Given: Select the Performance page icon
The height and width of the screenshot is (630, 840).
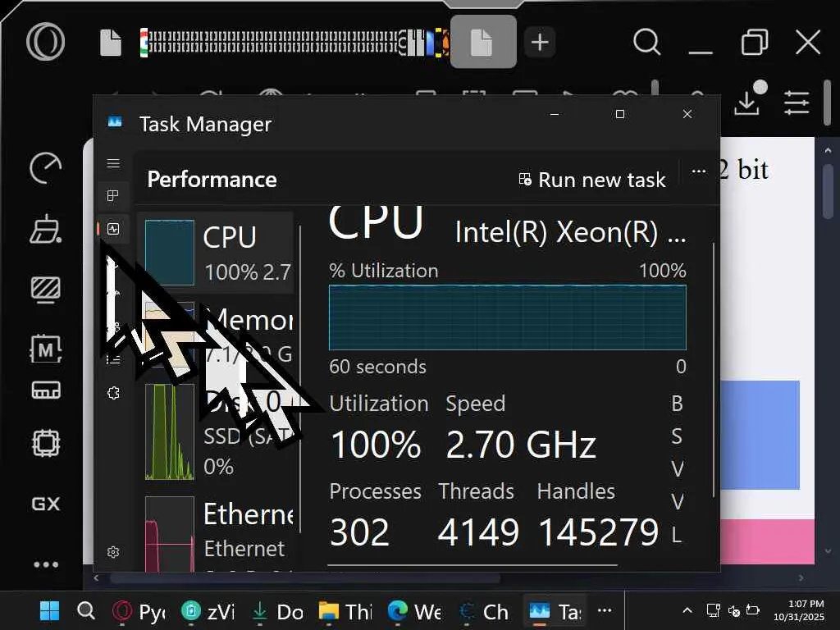Looking at the screenshot, I should point(113,230).
